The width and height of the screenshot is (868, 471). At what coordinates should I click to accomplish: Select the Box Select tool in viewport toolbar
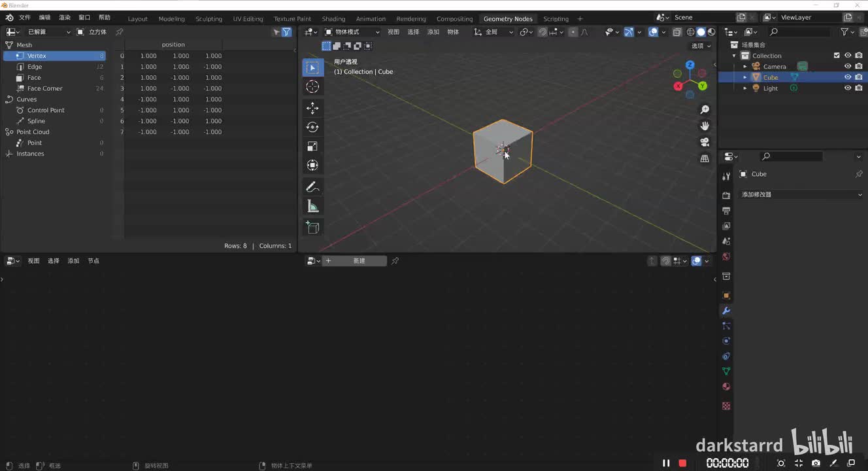point(312,67)
